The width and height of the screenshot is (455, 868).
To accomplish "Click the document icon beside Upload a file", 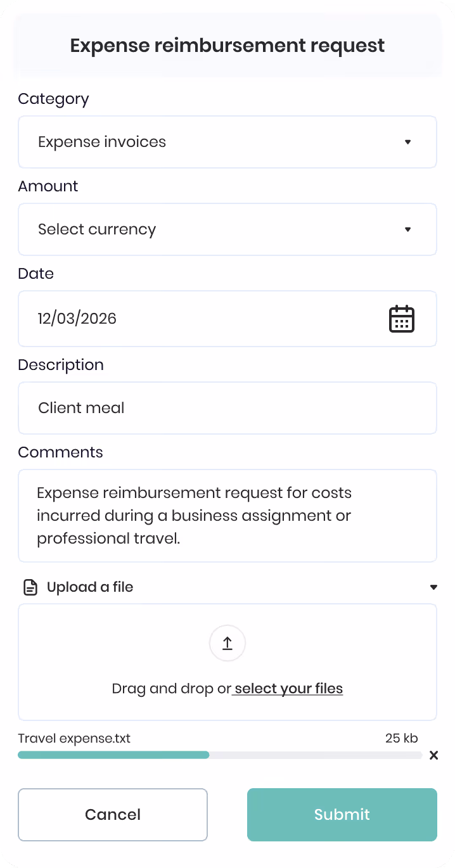I will pos(30,587).
